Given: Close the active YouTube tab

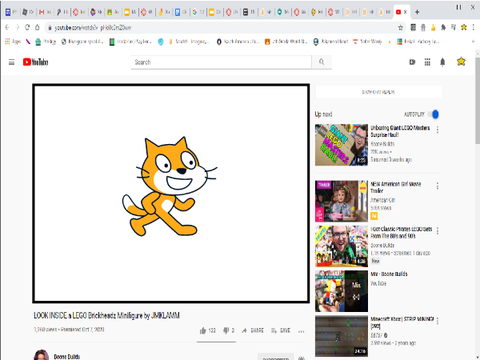Looking at the screenshot, I should [406, 12].
